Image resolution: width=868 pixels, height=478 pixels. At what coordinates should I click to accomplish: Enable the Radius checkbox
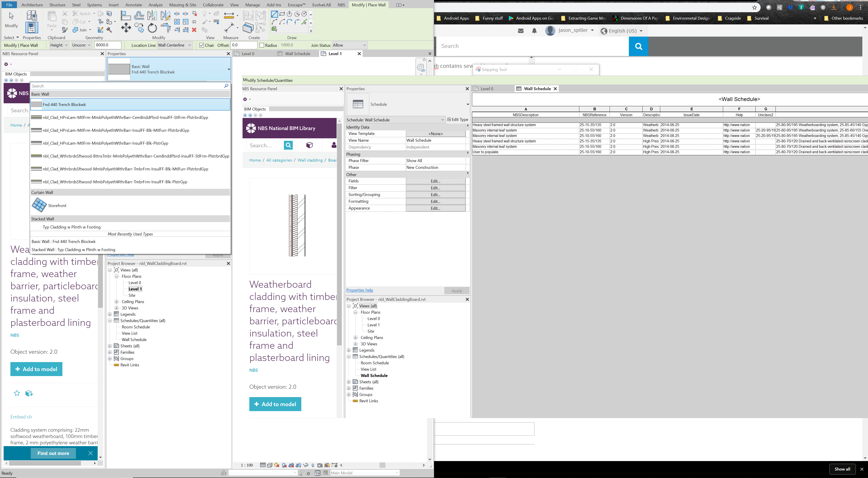262,45
